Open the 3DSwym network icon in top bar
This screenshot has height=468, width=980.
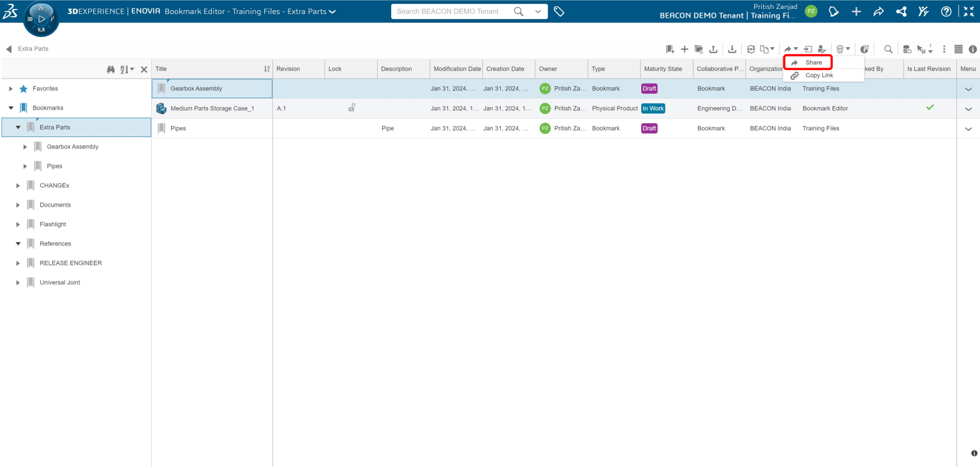901,11
